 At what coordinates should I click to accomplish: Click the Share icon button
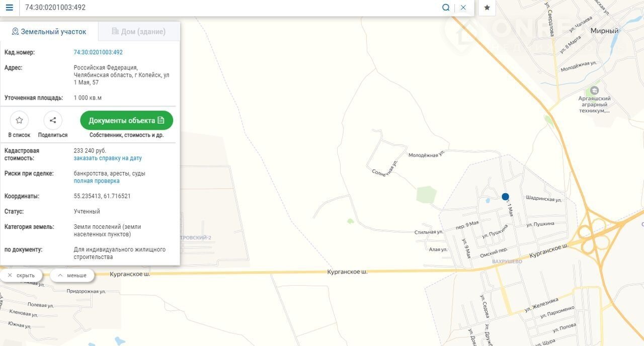click(53, 120)
